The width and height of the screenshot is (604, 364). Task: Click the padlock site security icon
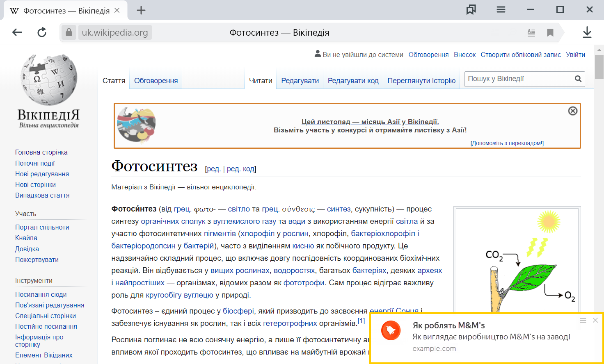pos(69,32)
